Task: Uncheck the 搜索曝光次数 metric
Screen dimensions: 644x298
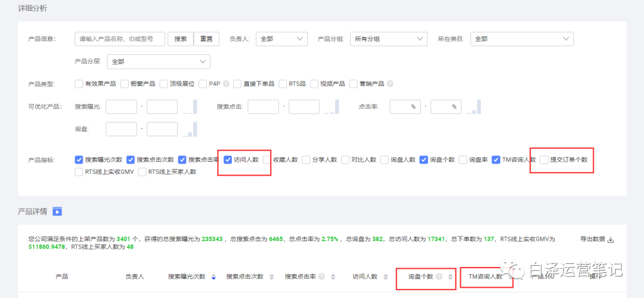Action: [x=79, y=159]
